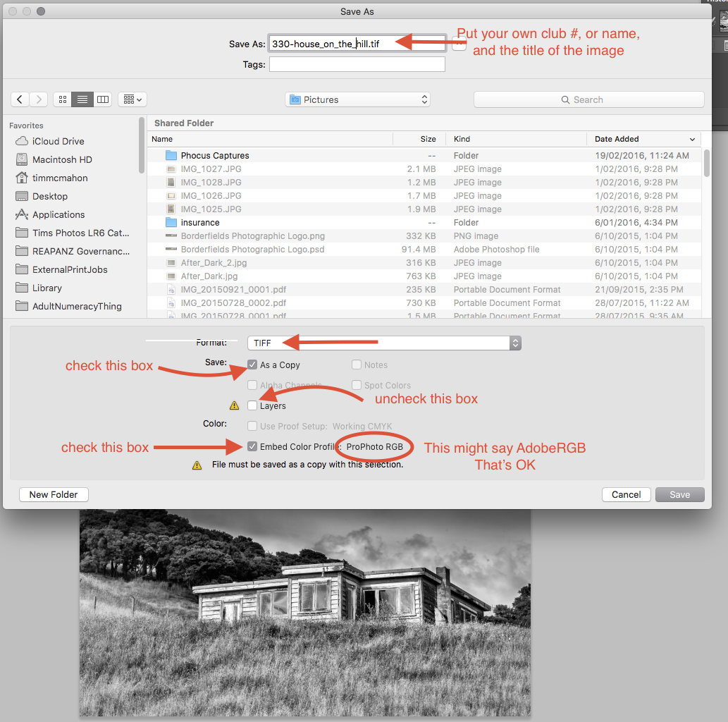Click the forward navigation arrow

(x=39, y=99)
